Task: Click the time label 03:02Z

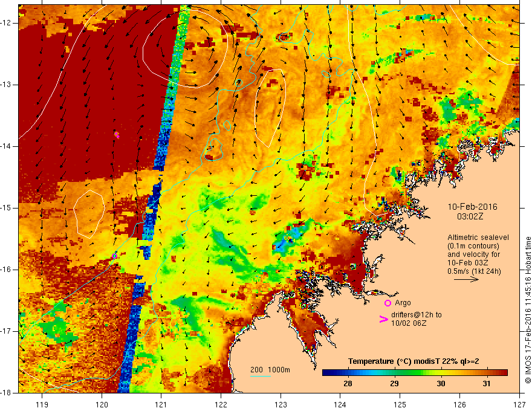Action: [470, 216]
